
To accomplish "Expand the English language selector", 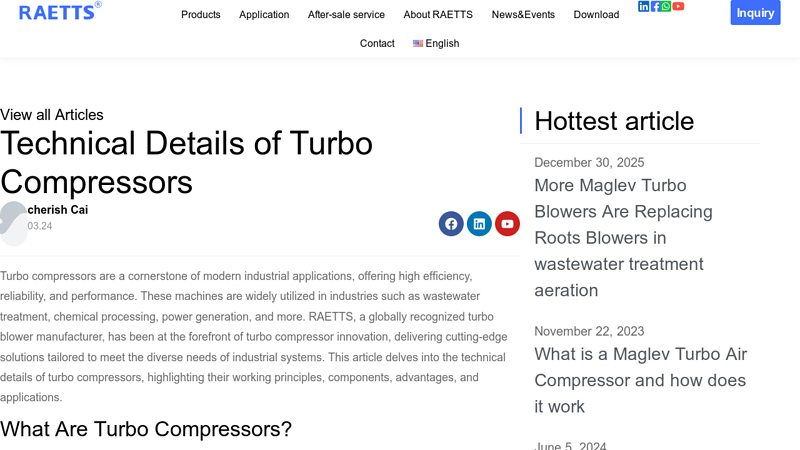I will (436, 43).
